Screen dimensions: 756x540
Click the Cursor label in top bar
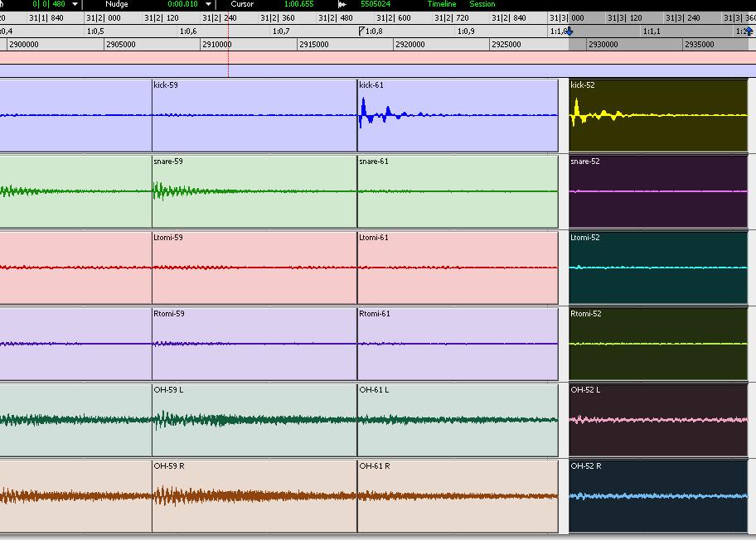tap(242, 4)
